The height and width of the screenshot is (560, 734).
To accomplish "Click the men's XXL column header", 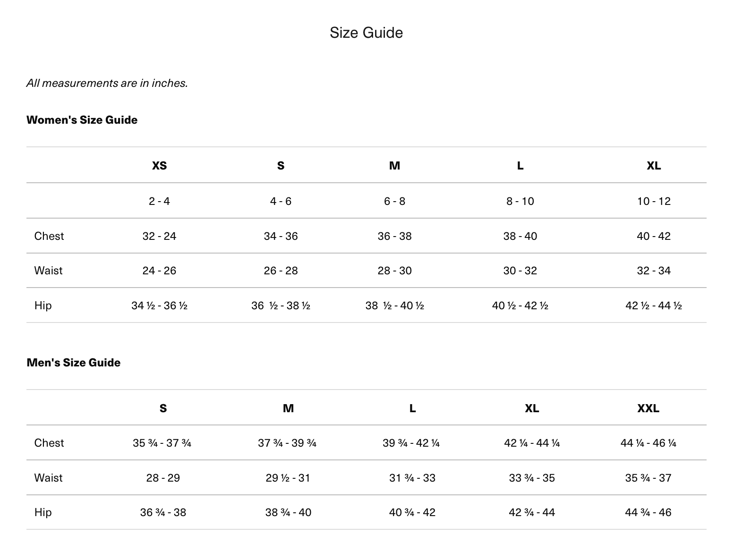I will pyautogui.click(x=648, y=408).
